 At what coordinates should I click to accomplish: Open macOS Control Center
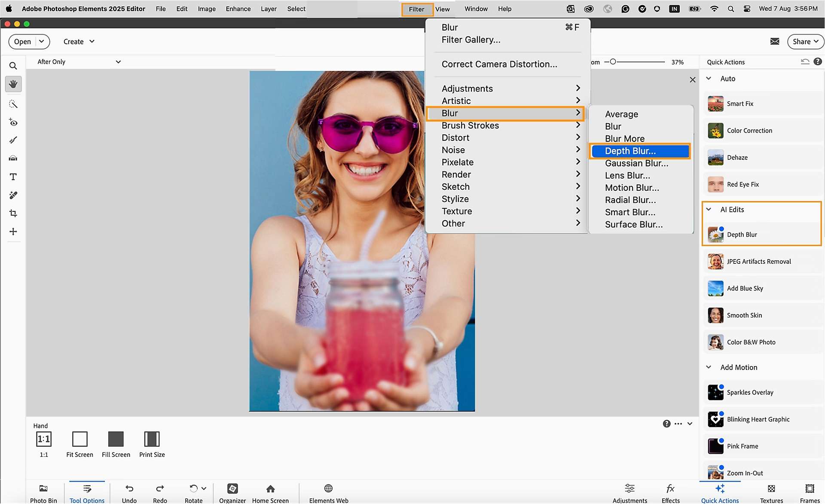(747, 9)
